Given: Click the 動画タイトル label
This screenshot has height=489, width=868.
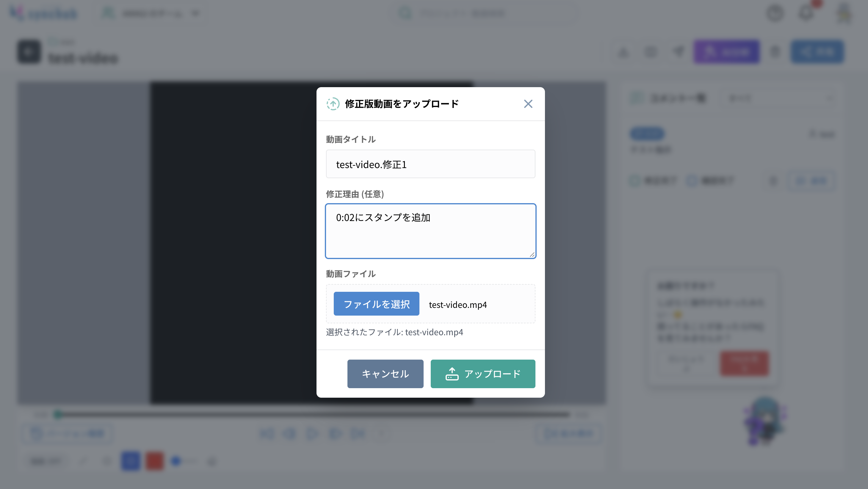Looking at the screenshot, I should coord(350,139).
